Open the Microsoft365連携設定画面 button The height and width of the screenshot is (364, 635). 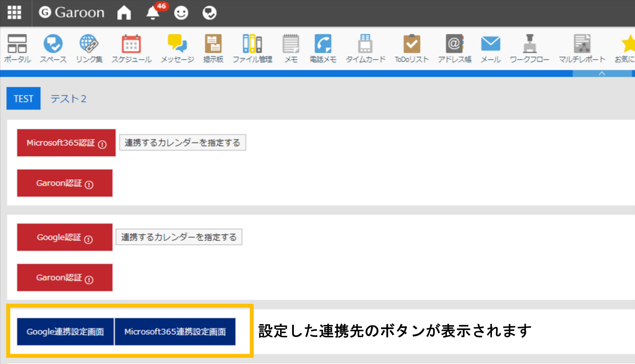coord(175,332)
